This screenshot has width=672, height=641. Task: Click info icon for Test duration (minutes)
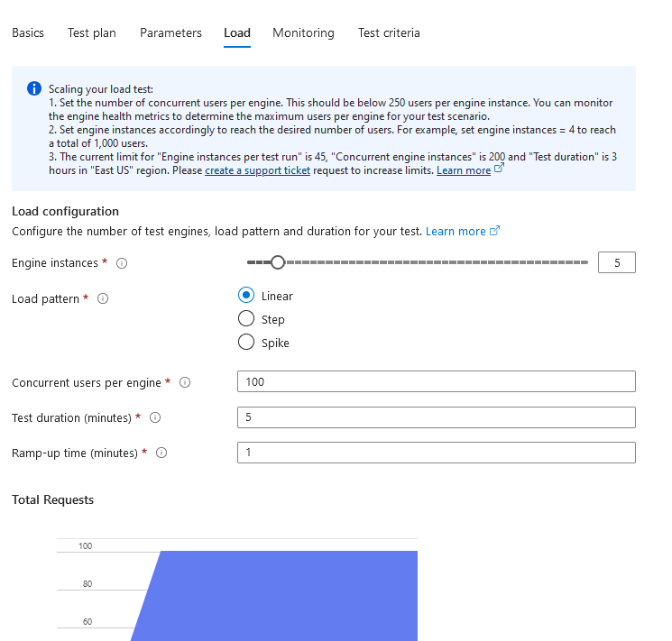coord(155,417)
